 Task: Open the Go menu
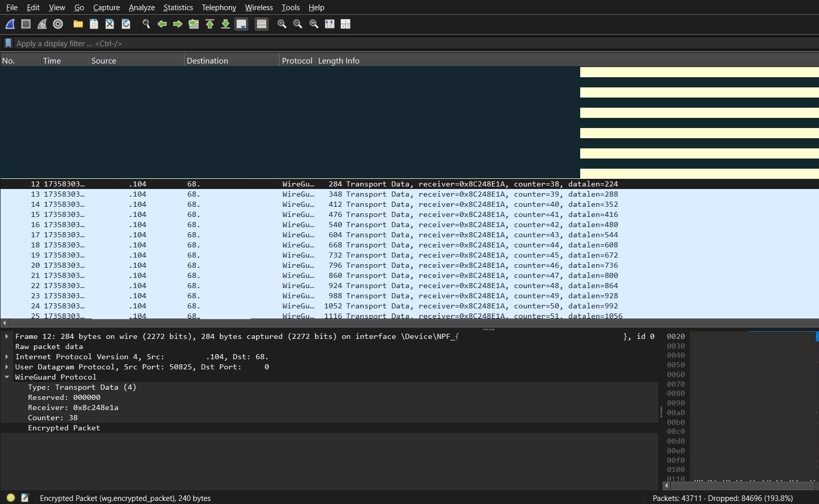click(x=79, y=7)
